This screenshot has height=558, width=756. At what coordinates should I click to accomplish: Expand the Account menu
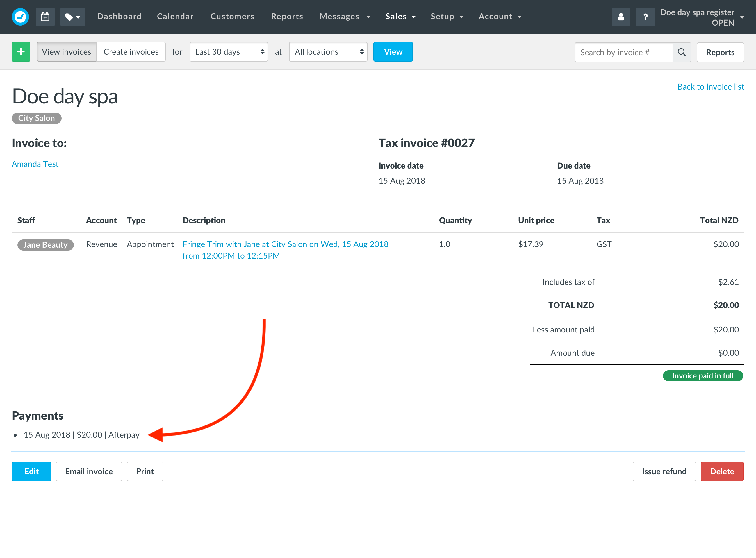click(x=500, y=16)
